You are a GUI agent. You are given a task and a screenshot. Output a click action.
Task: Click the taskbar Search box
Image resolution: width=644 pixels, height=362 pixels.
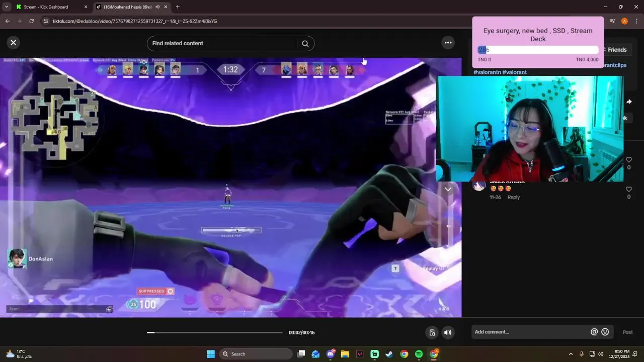(x=255, y=354)
